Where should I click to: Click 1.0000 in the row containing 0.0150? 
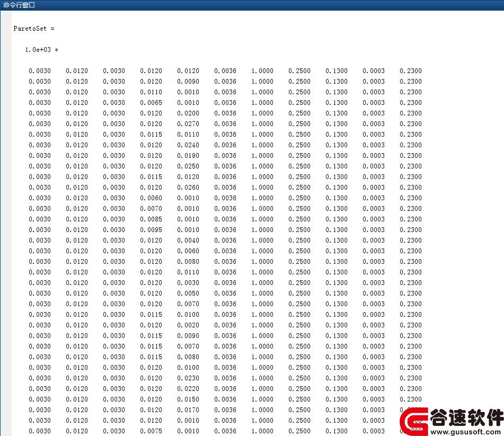(262, 399)
